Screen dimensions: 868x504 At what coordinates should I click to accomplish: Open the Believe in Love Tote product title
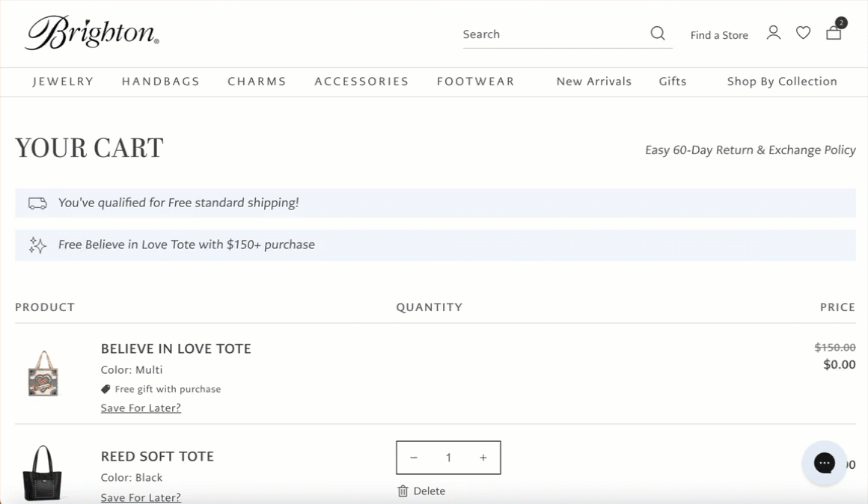coord(176,348)
